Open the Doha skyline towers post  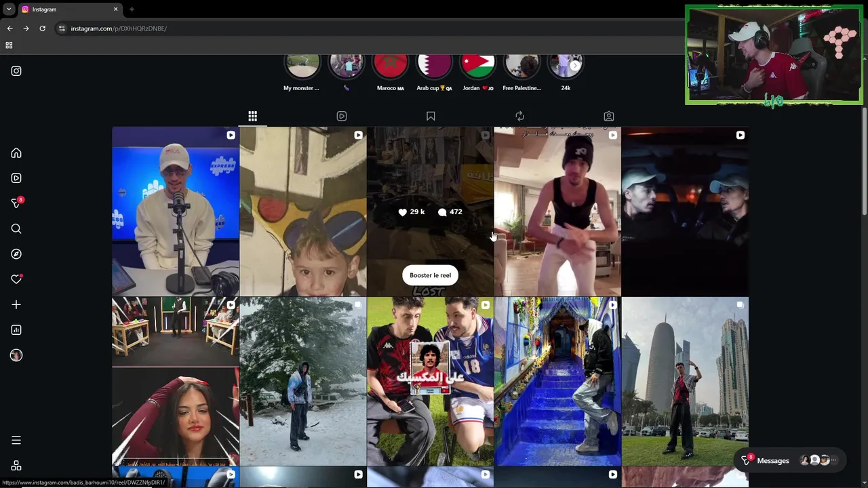(685, 382)
